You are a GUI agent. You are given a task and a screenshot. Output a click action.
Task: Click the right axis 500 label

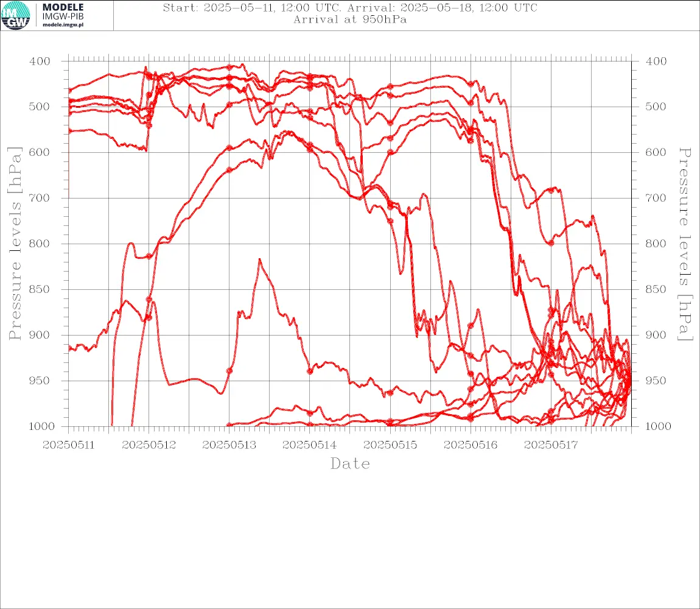click(656, 107)
